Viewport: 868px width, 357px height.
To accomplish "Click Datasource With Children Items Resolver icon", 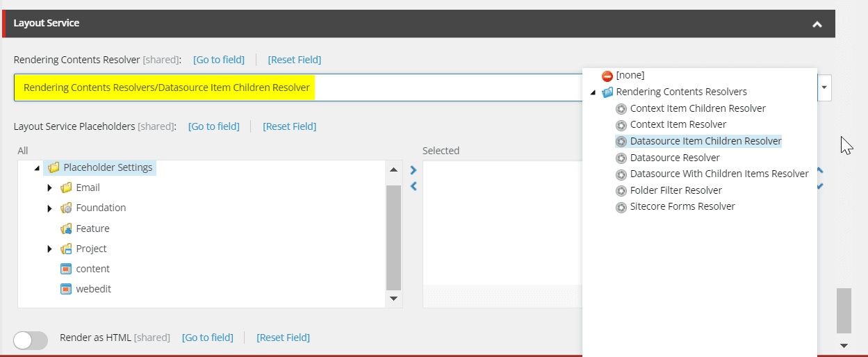I will pos(621,174).
